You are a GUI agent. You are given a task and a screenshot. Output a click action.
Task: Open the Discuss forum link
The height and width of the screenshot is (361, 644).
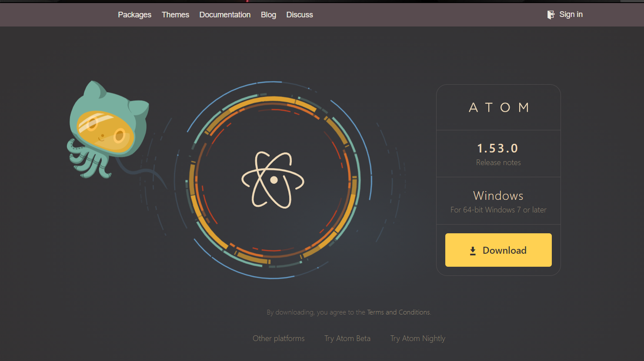click(300, 15)
